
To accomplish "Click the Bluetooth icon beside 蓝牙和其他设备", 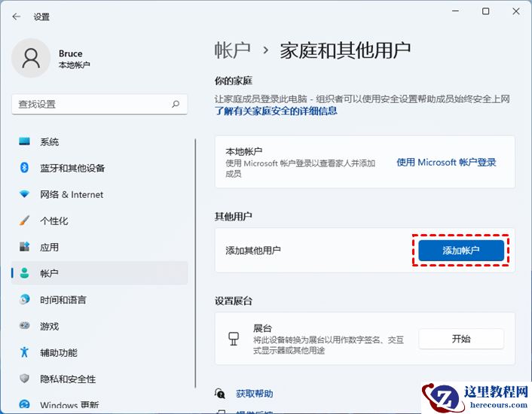I will (x=24, y=167).
